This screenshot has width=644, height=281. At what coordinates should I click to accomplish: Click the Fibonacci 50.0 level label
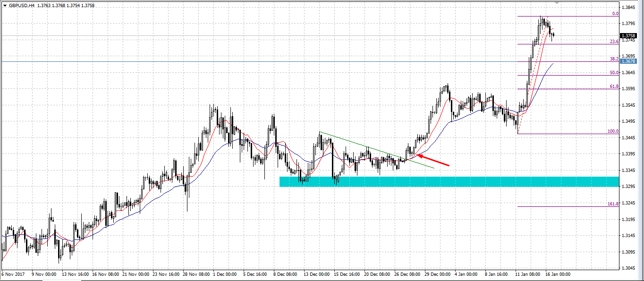614,73
